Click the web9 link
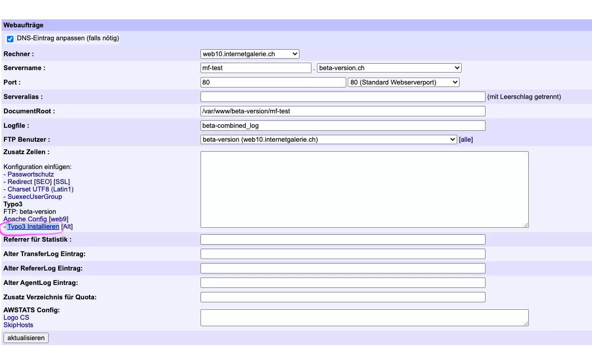 click(x=59, y=219)
